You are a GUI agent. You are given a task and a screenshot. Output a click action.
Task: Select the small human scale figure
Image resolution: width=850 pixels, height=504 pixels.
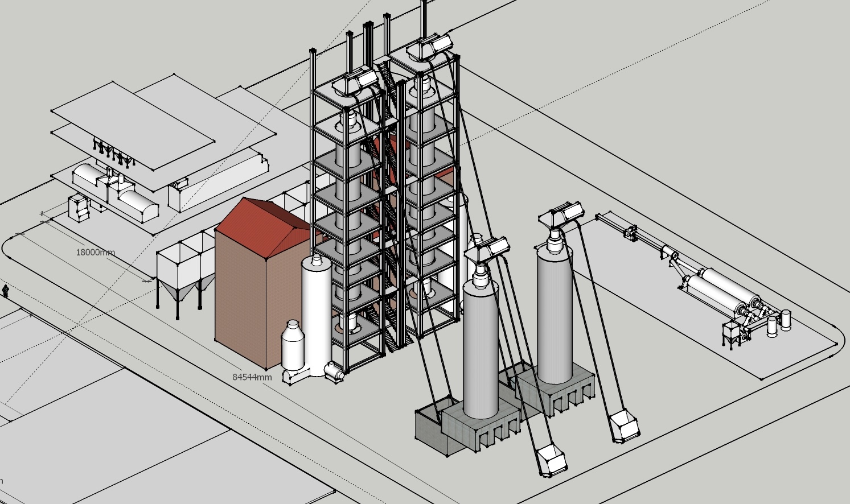[x=6, y=291]
